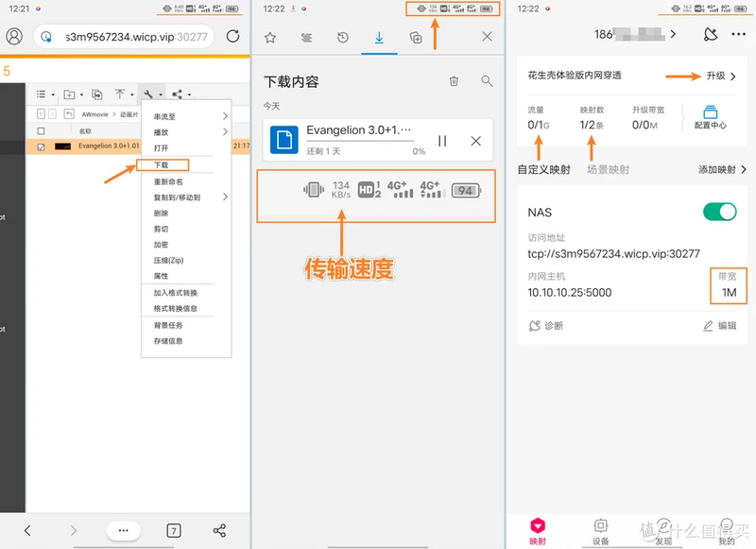Tick the select-all checkbox in header
This screenshot has width=756, height=549.
pyautogui.click(x=41, y=131)
